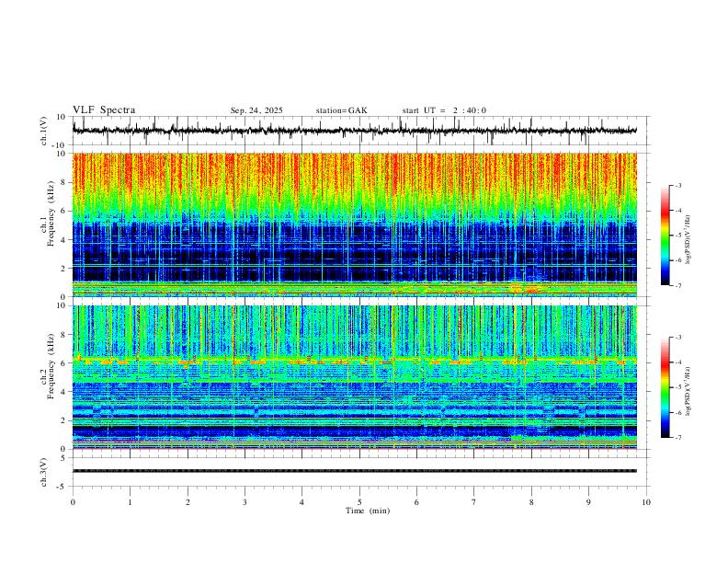Click the '2' kHz tick label on ch.2 axis
This screenshot has height=563, width=728.
point(64,420)
